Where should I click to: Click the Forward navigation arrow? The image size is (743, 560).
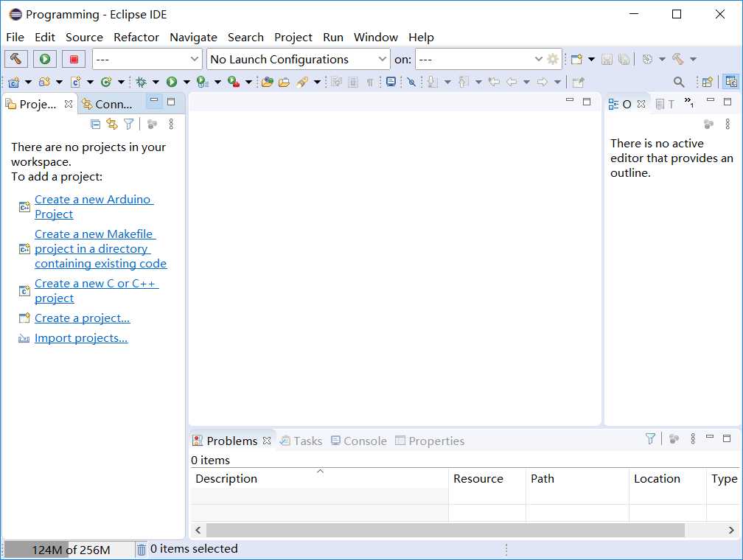(x=542, y=82)
